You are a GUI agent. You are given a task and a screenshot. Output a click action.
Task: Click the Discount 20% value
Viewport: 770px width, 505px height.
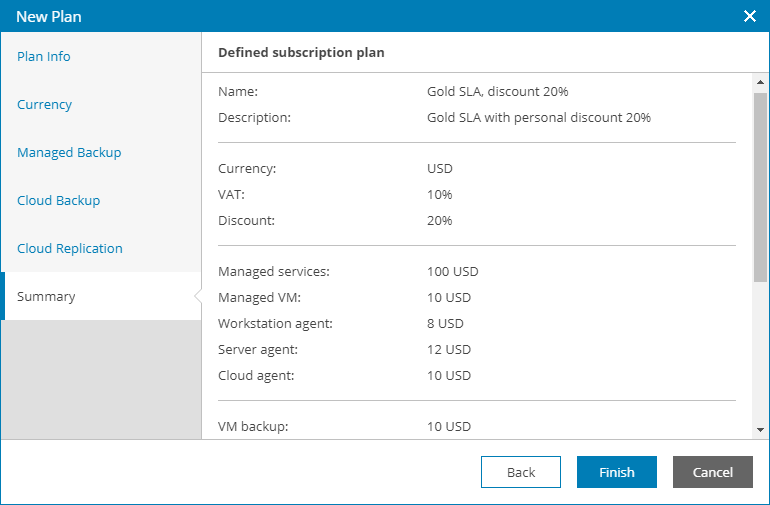coord(439,221)
